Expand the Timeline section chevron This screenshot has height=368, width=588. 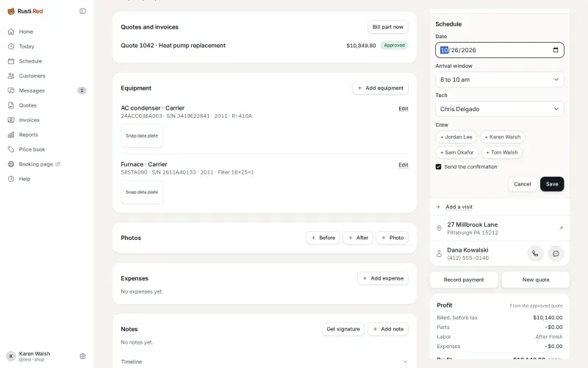pos(405,361)
